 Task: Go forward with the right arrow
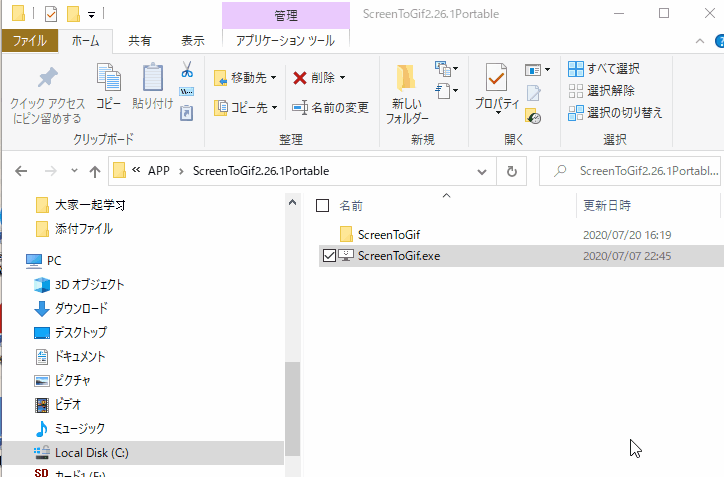tap(50, 171)
